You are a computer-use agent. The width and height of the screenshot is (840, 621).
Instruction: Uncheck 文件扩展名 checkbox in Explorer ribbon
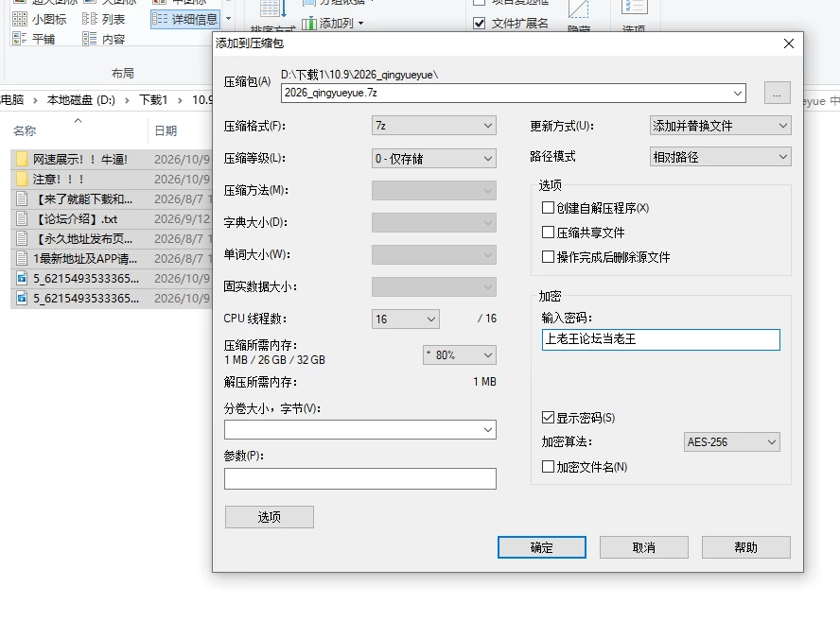point(480,23)
